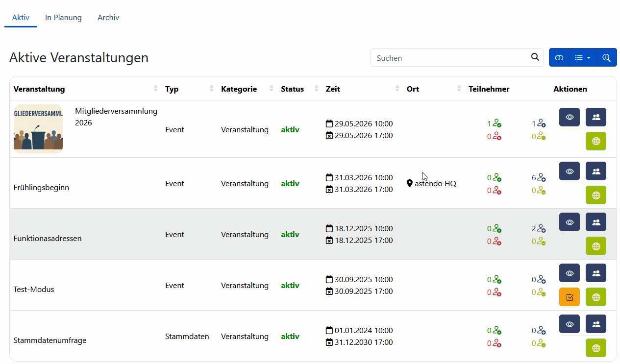This screenshot has width=620, height=364.
Task: Sort table by Zeit column
Action: [397, 89]
